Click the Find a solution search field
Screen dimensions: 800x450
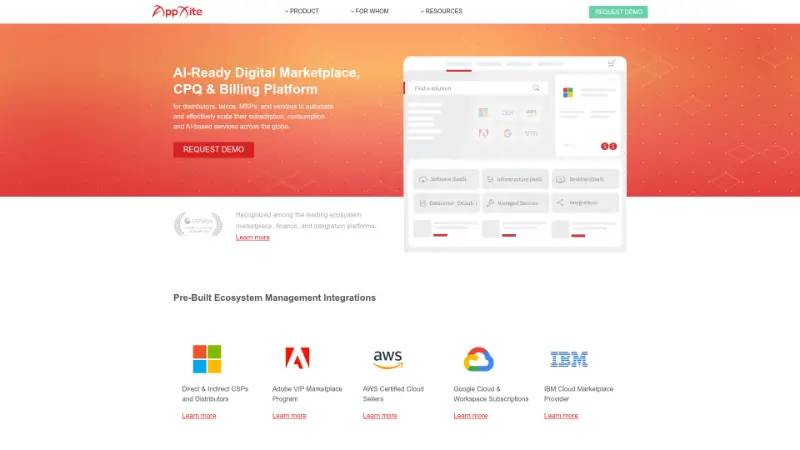tap(477, 88)
